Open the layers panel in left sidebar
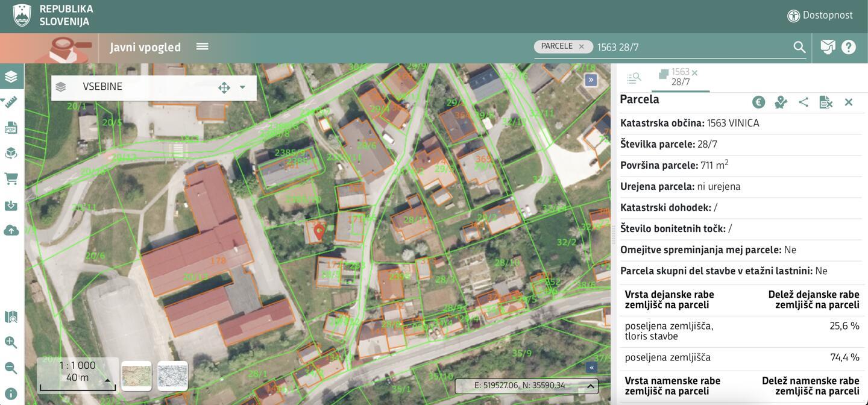The width and height of the screenshot is (868, 405). pyautogui.click(x=11, y=77)
